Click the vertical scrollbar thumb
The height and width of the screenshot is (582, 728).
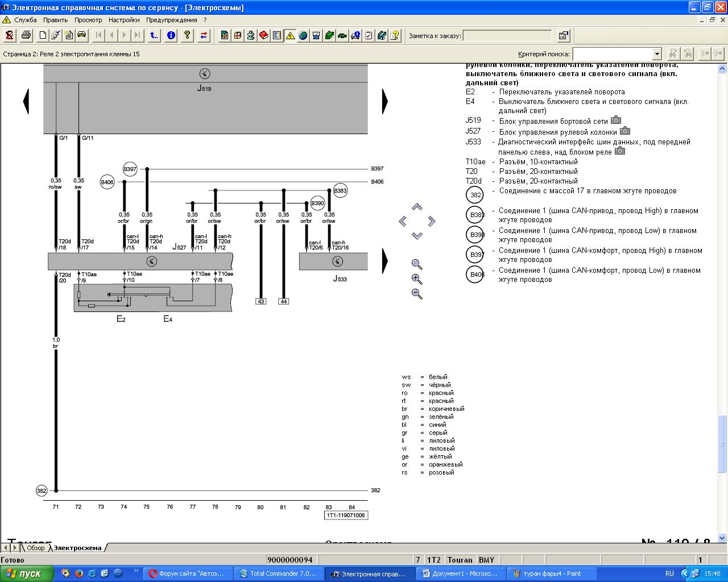click(722, 443)
